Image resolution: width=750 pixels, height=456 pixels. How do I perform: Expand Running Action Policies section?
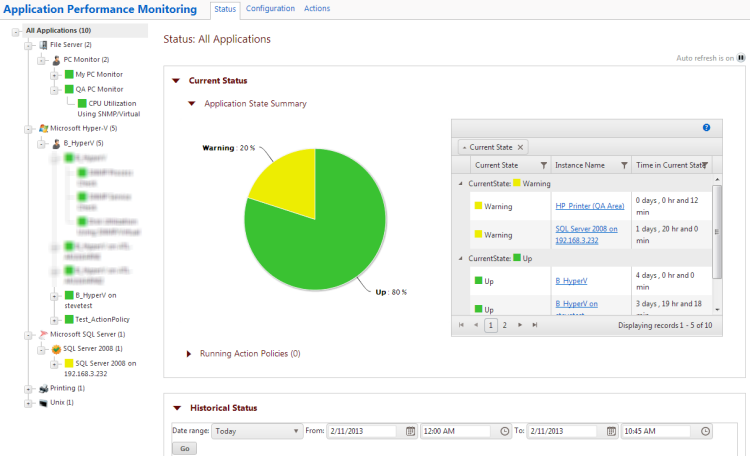coord(191,354)
